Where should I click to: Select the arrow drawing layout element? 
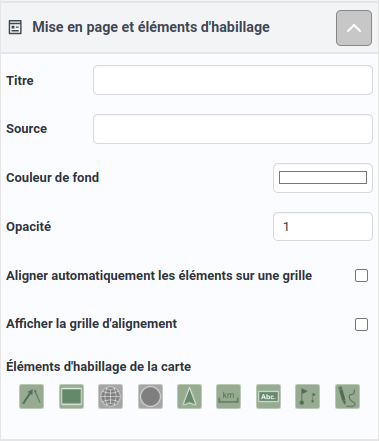[x=32, y=396]
